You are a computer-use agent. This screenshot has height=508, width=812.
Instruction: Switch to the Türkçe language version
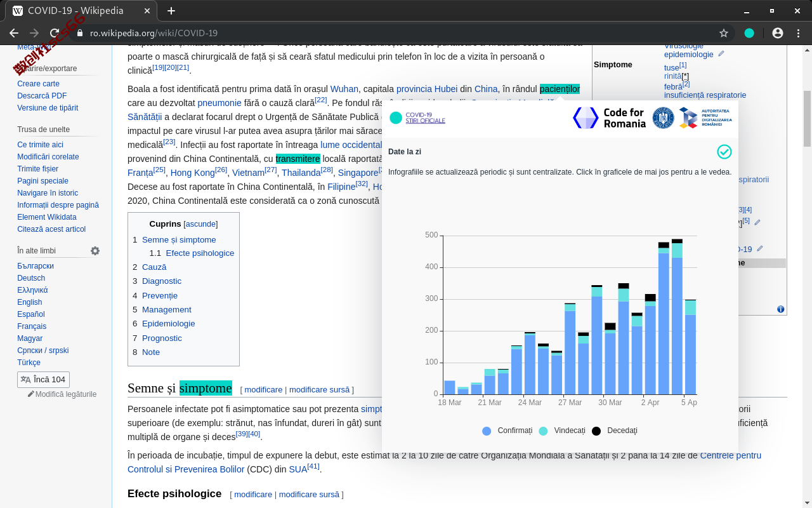(29, 363)
